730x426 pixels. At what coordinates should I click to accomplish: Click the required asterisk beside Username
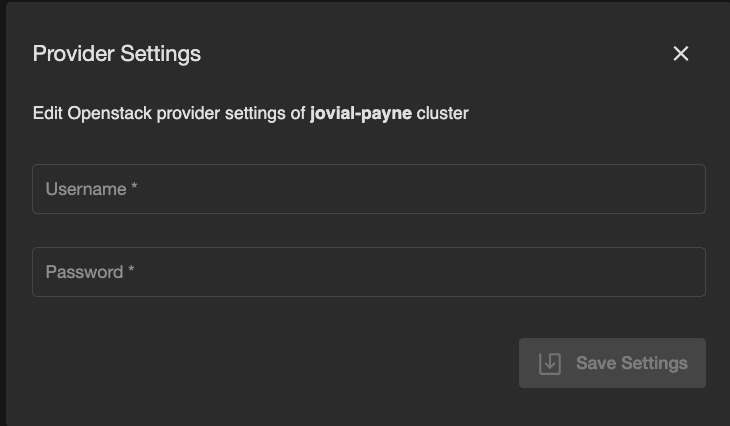click(134, 188)
